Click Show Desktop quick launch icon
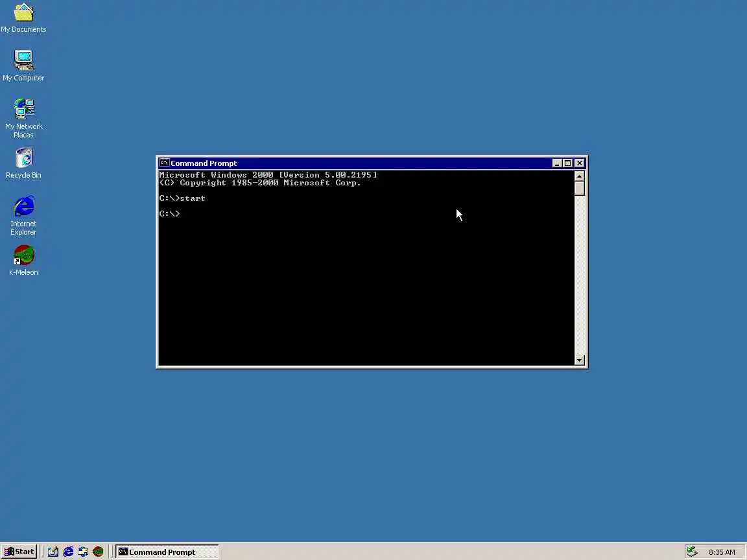This screenshot has width=747, height=560. tap(53, 552)
